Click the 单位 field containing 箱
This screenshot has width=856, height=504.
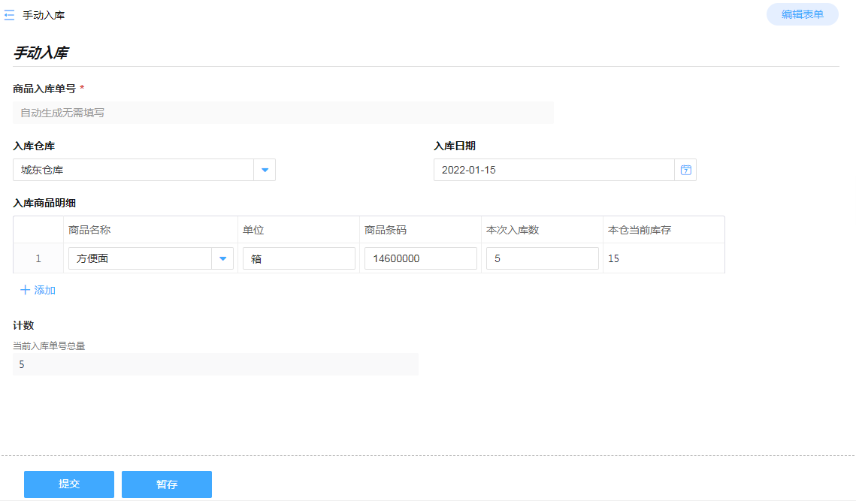299,258
